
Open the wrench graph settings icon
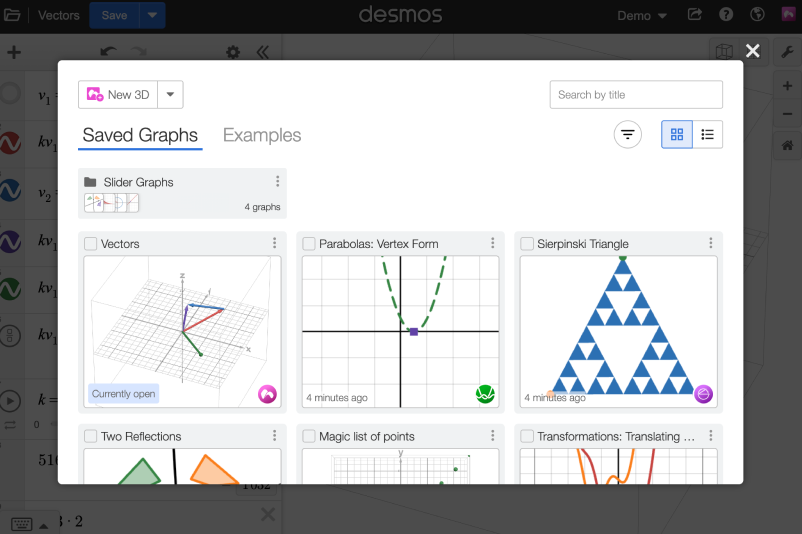pyautogui.click(x=787, y=52)
